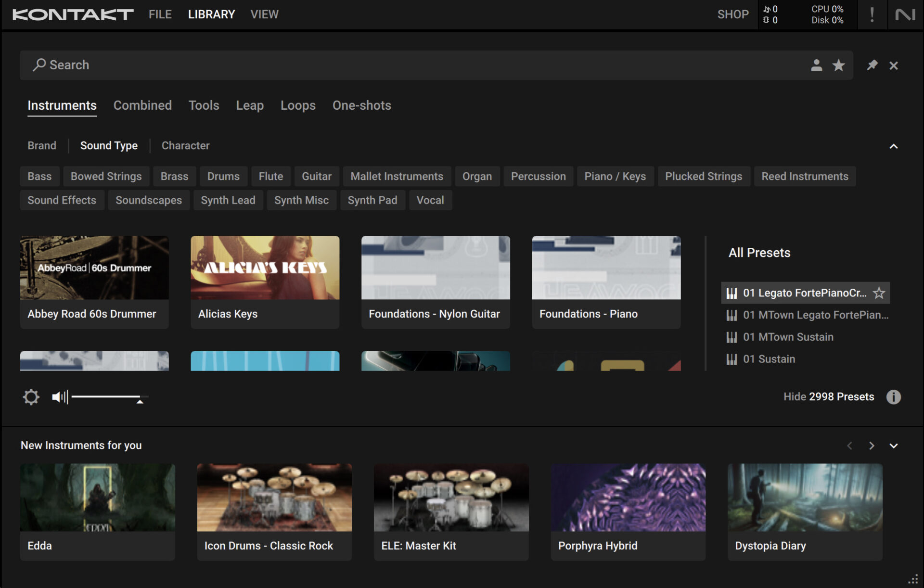Screen dimensions: 924x588
Task: Open the preview settings gear icon
Action: [x=31, y=396]
